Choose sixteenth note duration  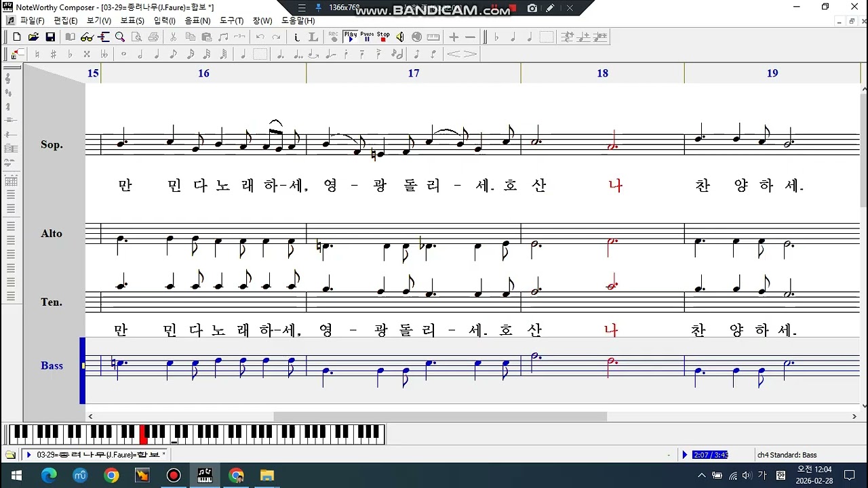click(x=190, y=54)
